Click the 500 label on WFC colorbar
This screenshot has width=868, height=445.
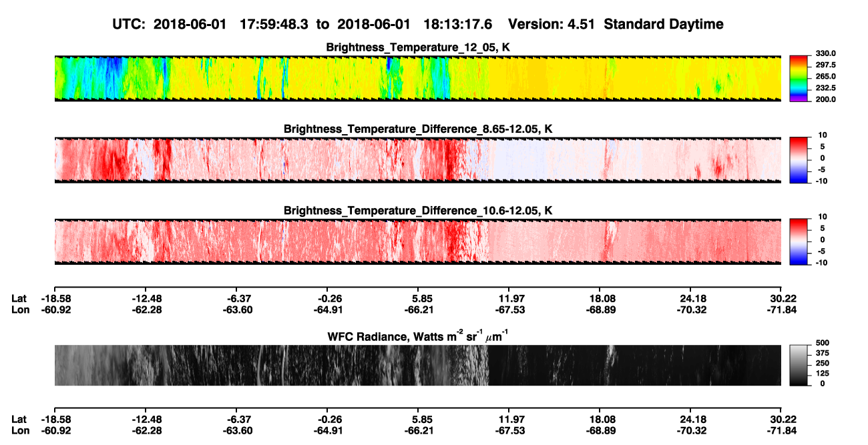821,344
